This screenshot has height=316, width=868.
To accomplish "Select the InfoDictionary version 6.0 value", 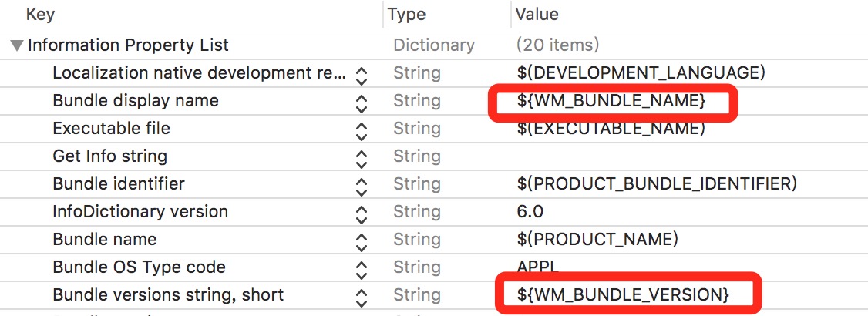I will (530, 212).
